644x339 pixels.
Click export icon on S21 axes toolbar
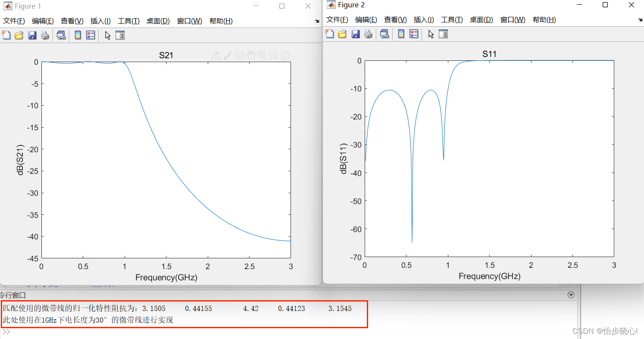click(216, 55)
